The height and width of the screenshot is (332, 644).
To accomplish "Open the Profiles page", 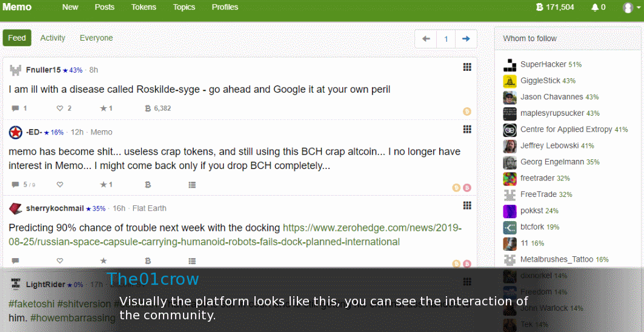I will click(225, 7).
